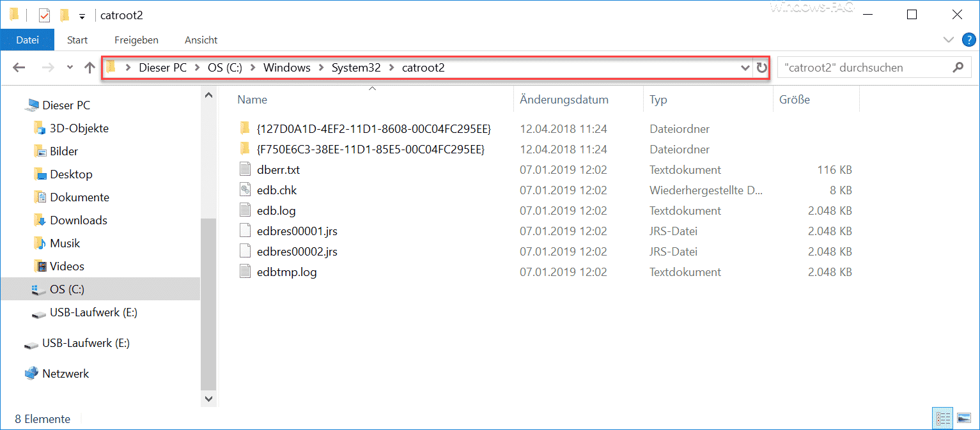980x430 pixels.
Task: Go up one folder level arrow
Action: click(x=89, y=67)
